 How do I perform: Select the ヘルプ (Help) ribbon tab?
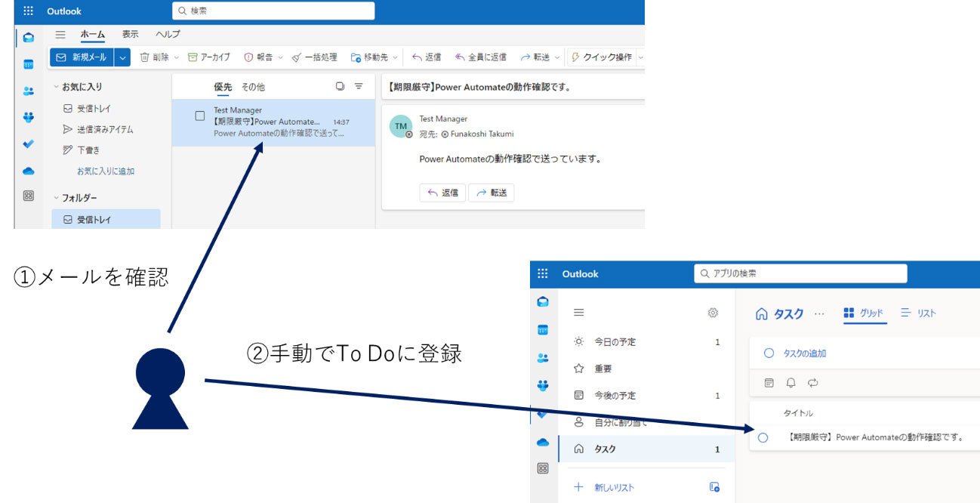168,34
